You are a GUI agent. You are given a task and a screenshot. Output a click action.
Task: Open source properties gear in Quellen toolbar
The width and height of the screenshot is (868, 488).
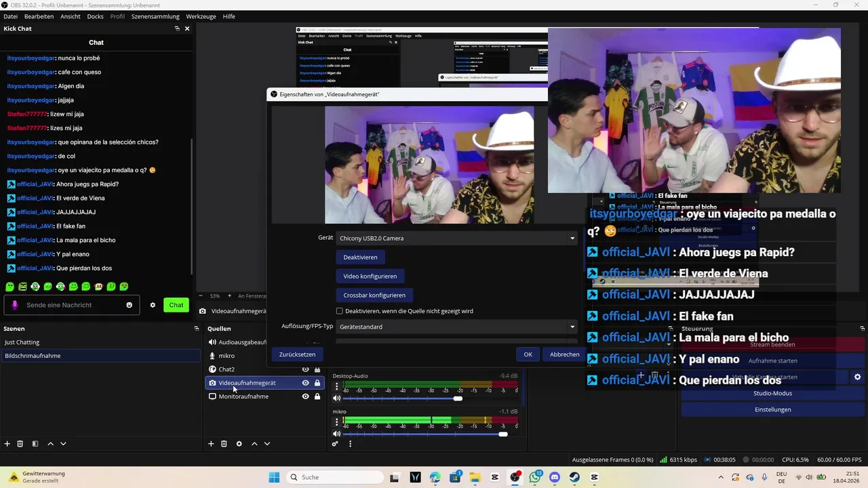[x=239, y=444]
